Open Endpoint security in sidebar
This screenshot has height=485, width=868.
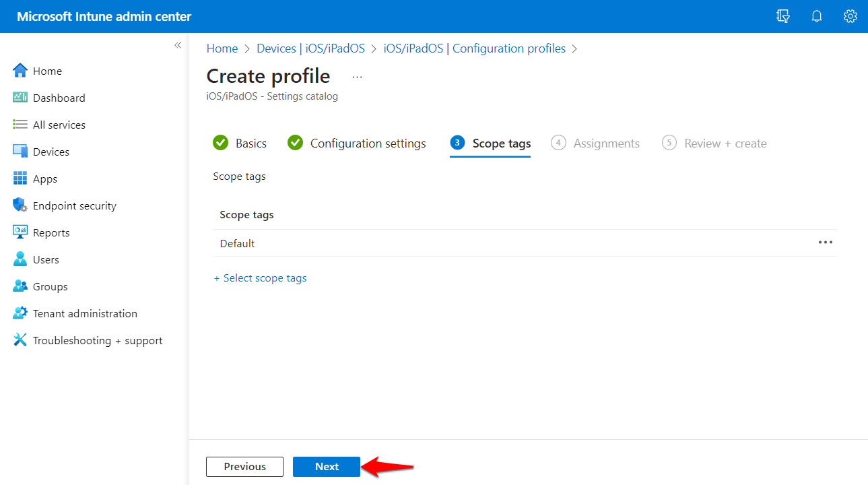tap(75, 205)
